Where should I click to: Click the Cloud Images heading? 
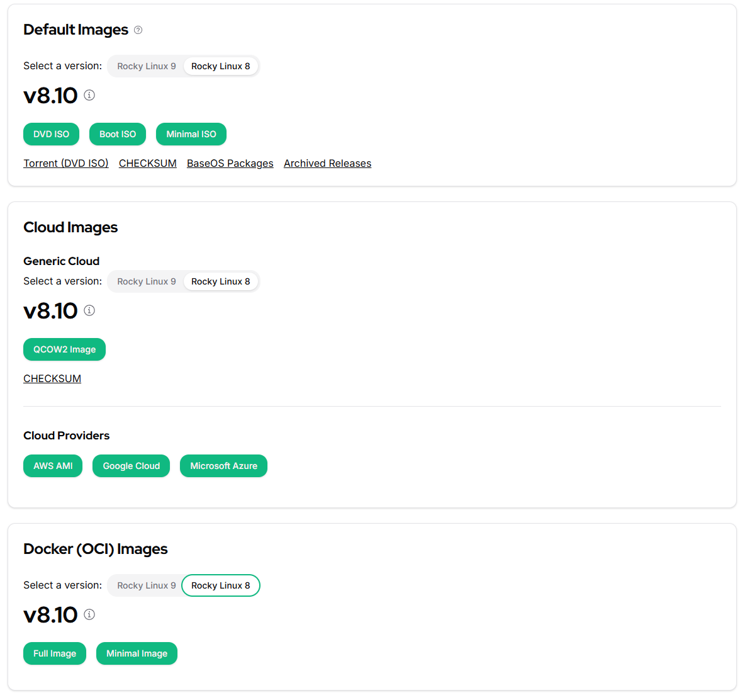[70, 227]
